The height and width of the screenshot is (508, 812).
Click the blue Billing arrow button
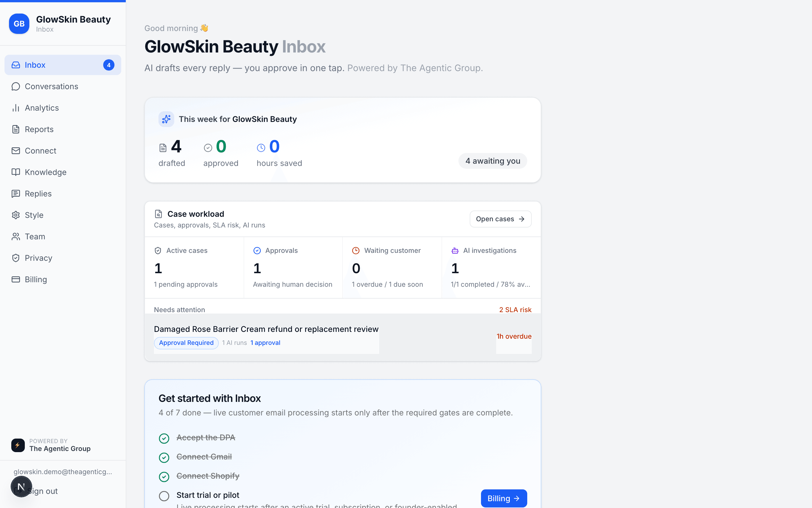(x=504, y=498)
